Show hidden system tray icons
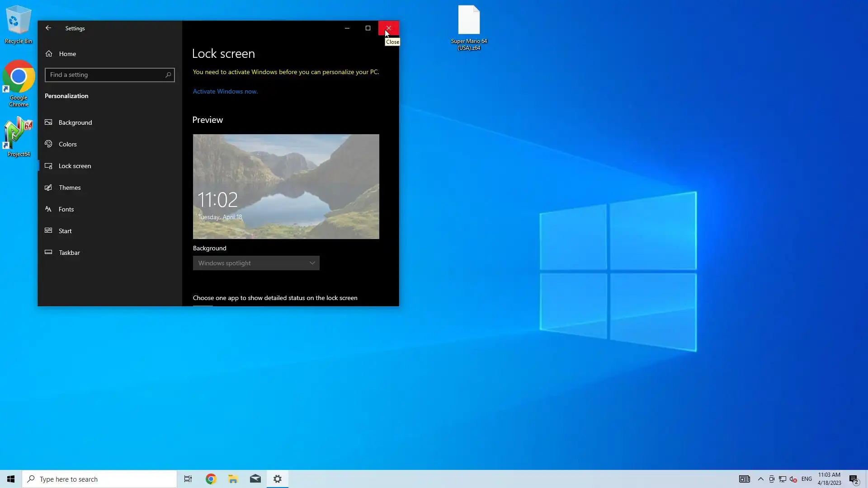Image resolution: width=868 pixels, height=488 pixels. coord(761,479)
